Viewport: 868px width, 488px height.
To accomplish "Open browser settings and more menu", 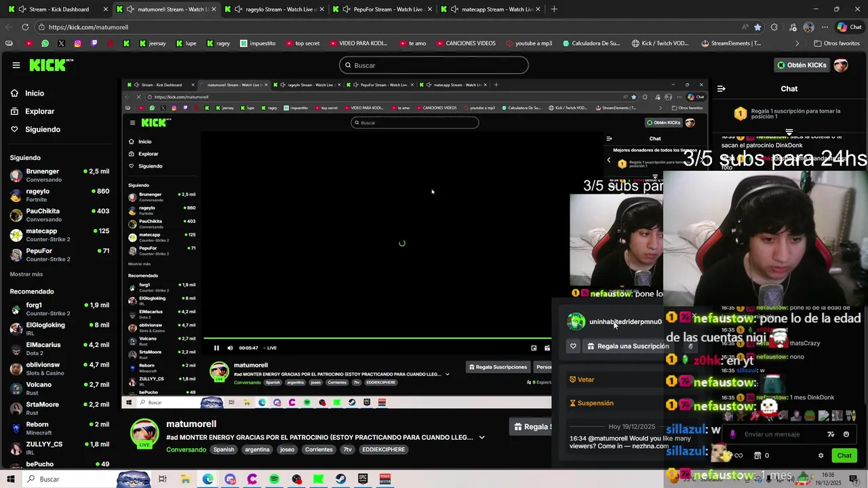I will (825, 27).
